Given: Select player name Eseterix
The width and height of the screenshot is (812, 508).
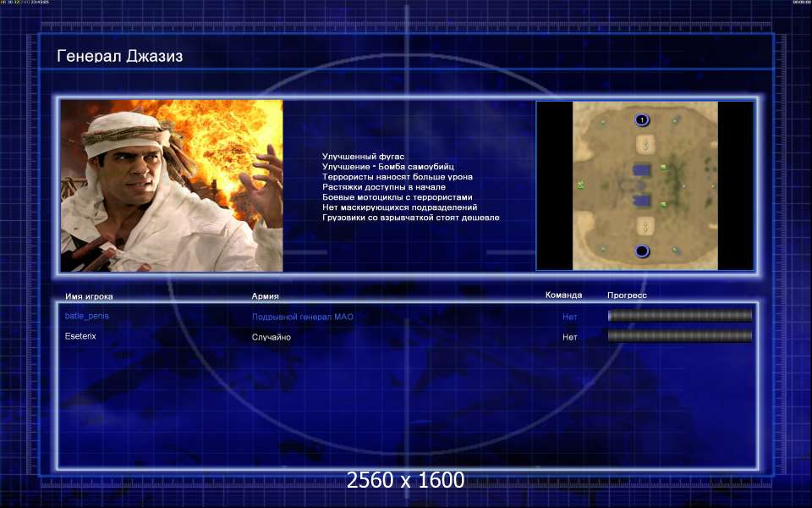Looking at the screenshot, I should (80, 336).
